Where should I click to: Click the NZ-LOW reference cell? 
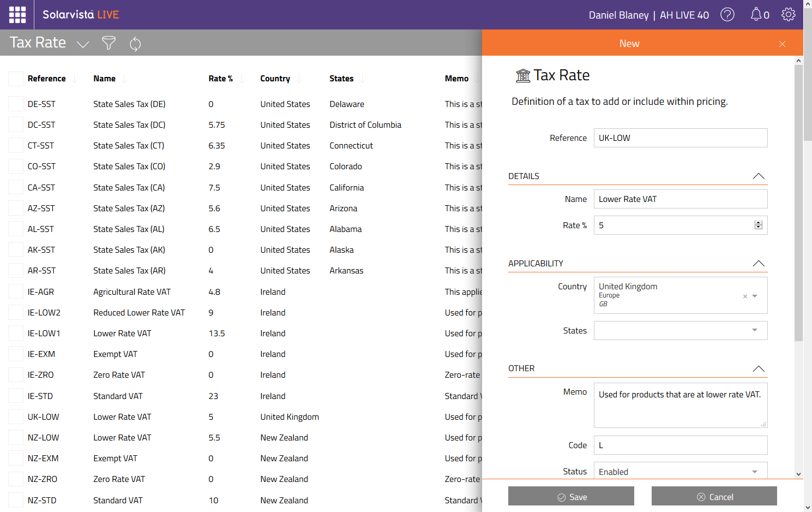pyautogui.click(x=43, y=437)
